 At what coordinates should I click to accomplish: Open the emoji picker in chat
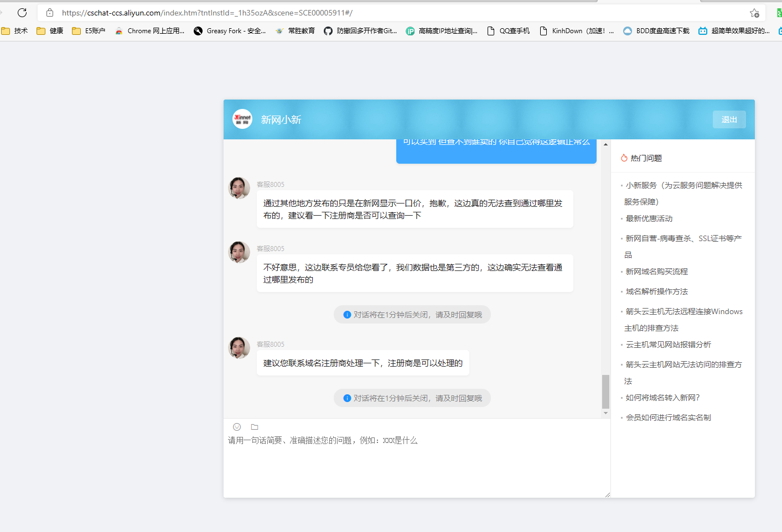237,427
